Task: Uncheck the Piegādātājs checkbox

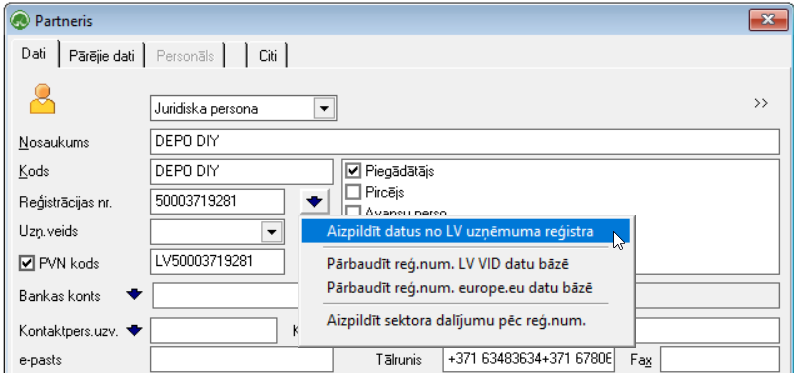Action: (353, 171)
